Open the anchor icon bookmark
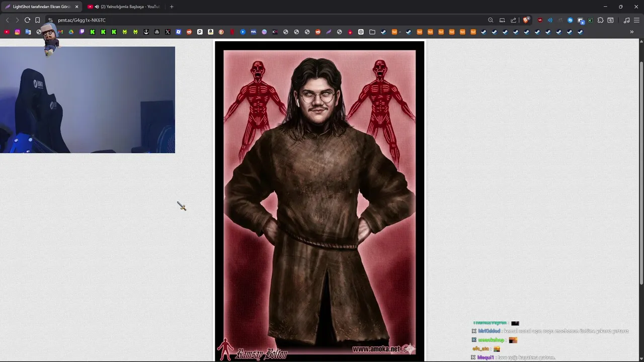This screenshot has height=362, width=644. 146,32
